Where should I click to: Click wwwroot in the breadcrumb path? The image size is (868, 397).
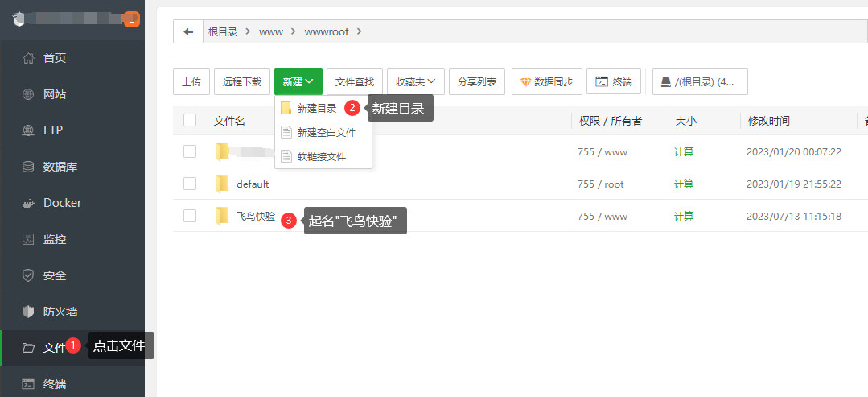(x=326, y=31)
